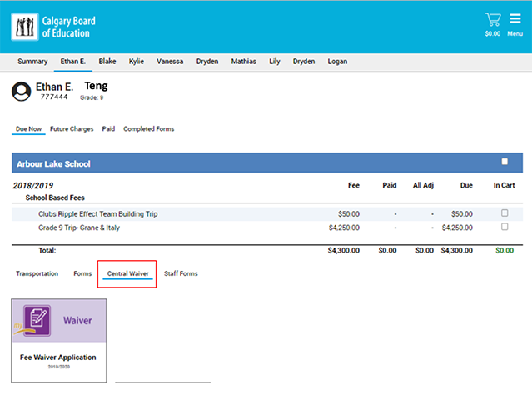Open the Staff Forms tab
Screen dimensions: 532x395
click(x=181, y=273)
